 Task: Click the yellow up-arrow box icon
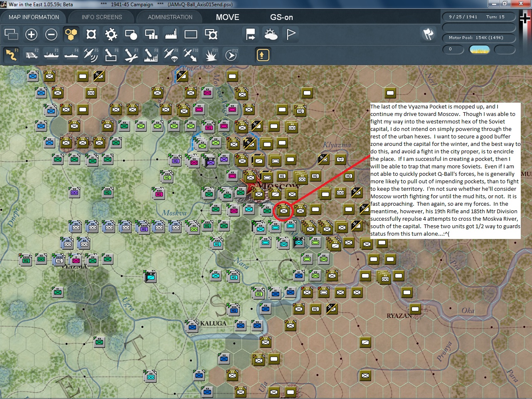pos(263,55)
